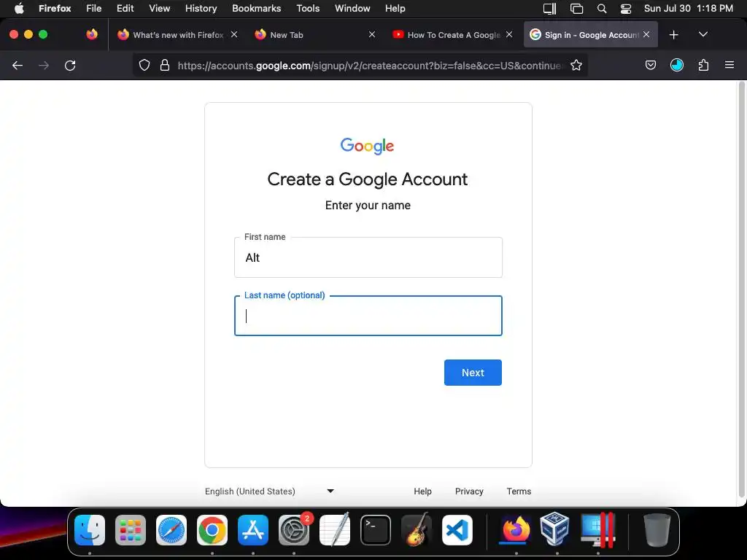Click the Stage Manager icon in menu bar
The height and width of the screenshot is (560, 747).
click(x=576, y=9)
